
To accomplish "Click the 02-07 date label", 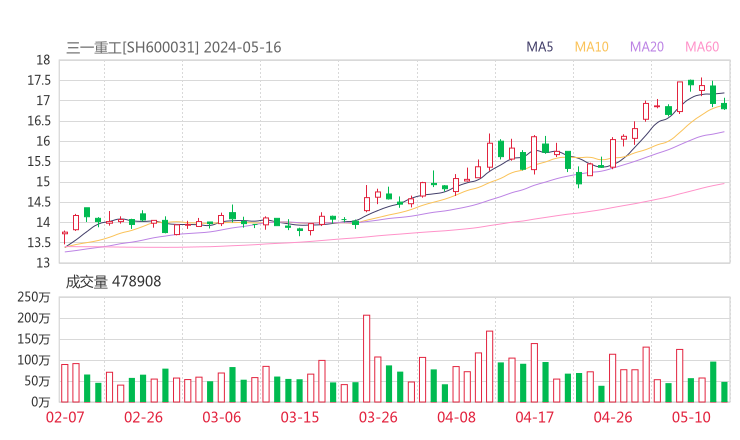I will pyautogui.click(x=65, y=417).
